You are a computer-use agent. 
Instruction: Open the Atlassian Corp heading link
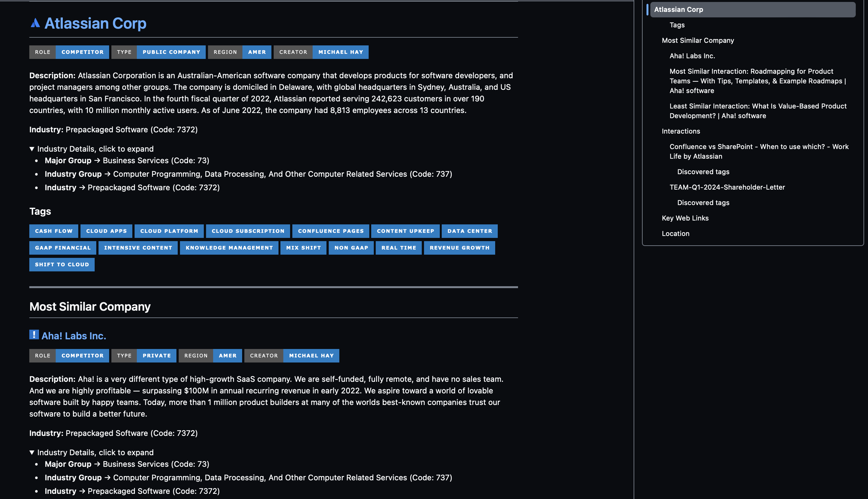click(x=95, y=23)
